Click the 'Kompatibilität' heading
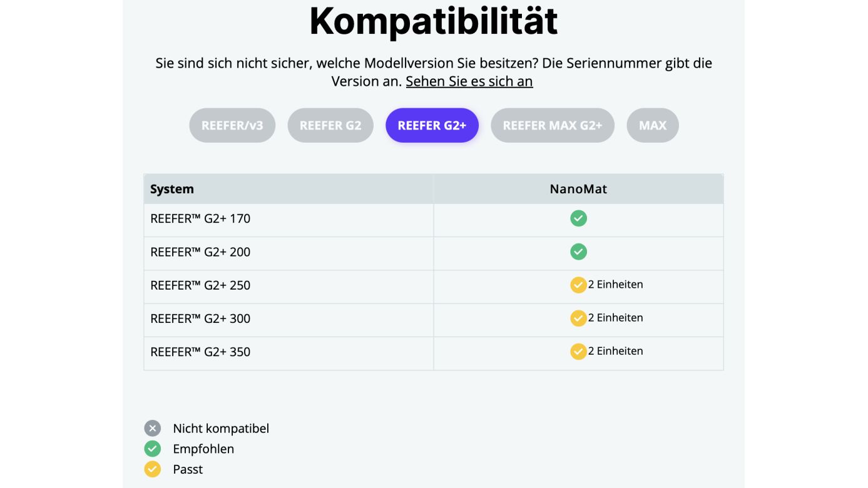The height and width of the screenshot is (488, 868). click(433, 21)
